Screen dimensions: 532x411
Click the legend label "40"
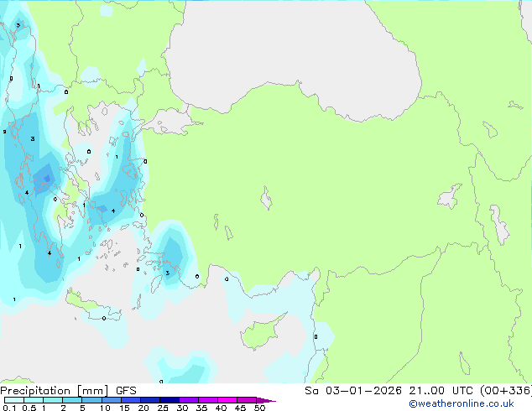pyautogui.click(x=221, y=408)
